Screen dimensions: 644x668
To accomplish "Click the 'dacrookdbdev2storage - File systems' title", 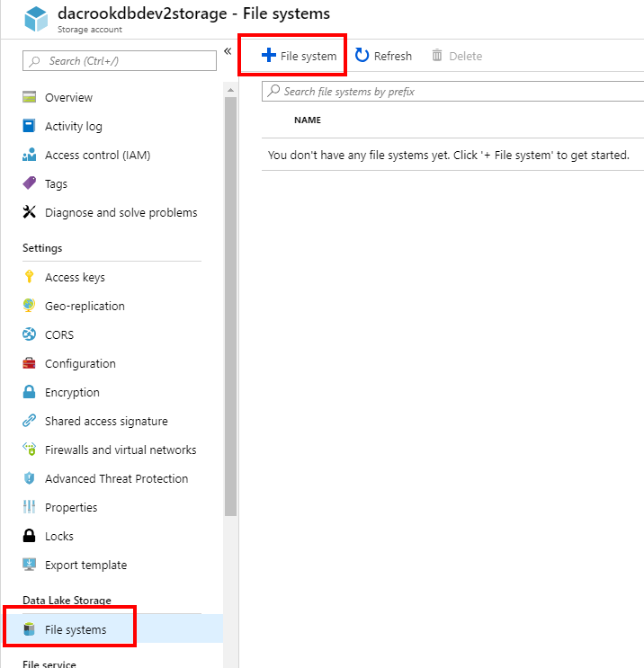I will click(193, 13).
